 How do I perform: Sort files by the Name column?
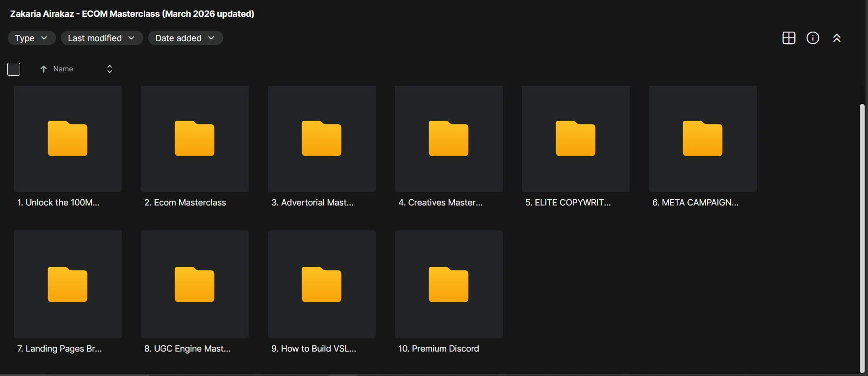coord(63,69)
